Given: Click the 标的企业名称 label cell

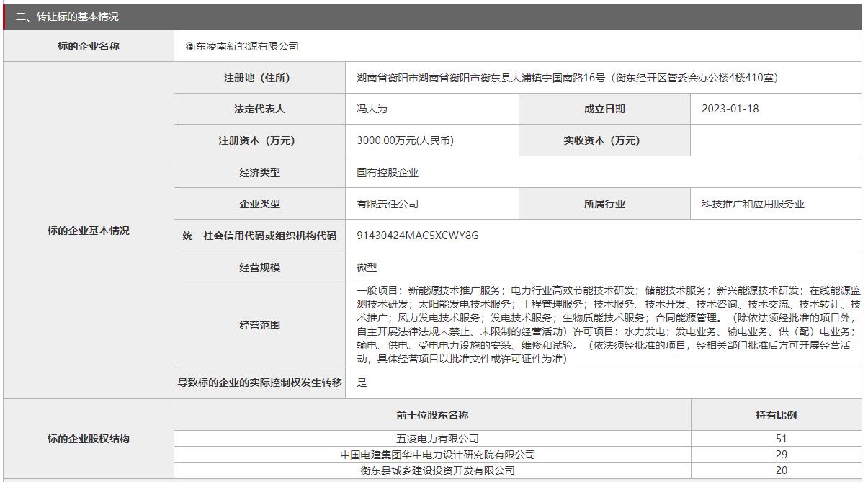Looking at the screenshot, I should coord(89,46).
